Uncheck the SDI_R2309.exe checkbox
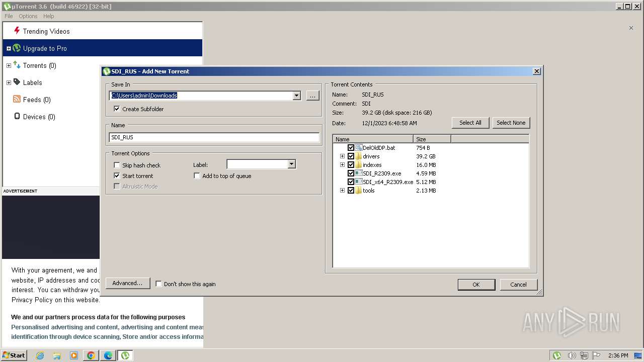 351,173
